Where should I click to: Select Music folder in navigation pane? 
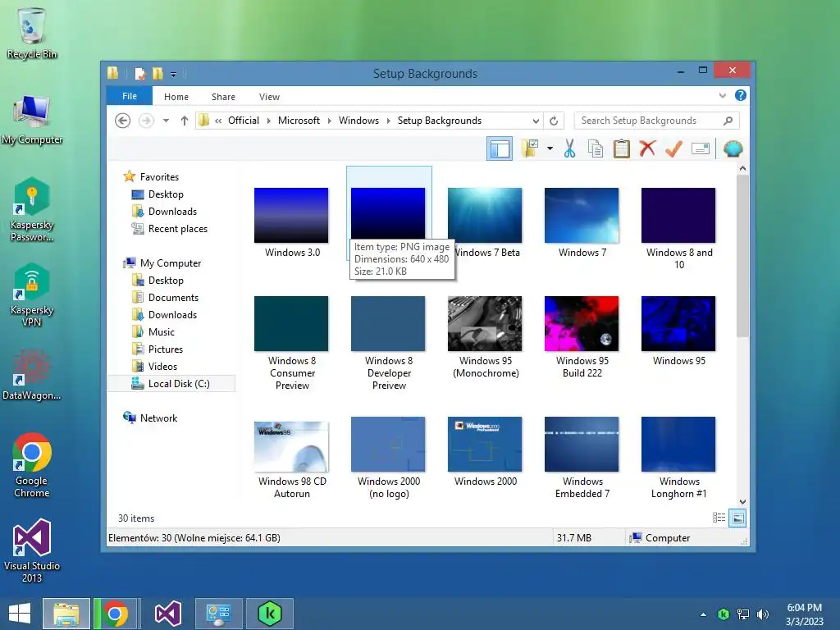coord(162,331)
